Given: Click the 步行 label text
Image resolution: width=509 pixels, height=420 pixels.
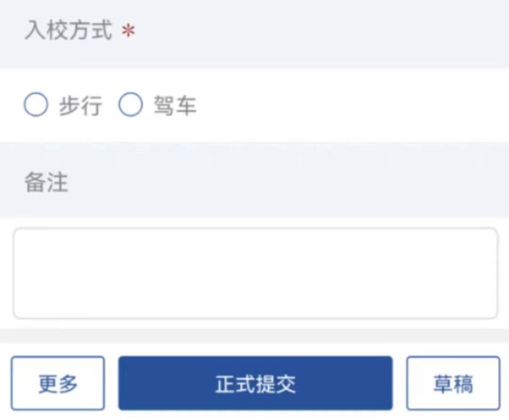Looking at the screenshot, I should 80,106.
